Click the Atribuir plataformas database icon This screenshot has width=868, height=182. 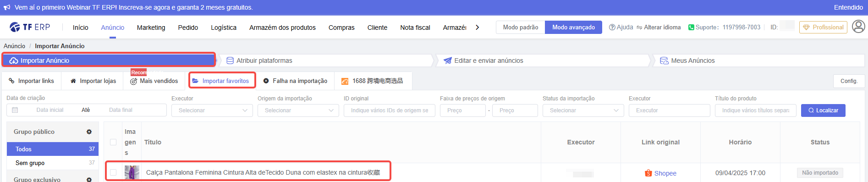point(230,61)
